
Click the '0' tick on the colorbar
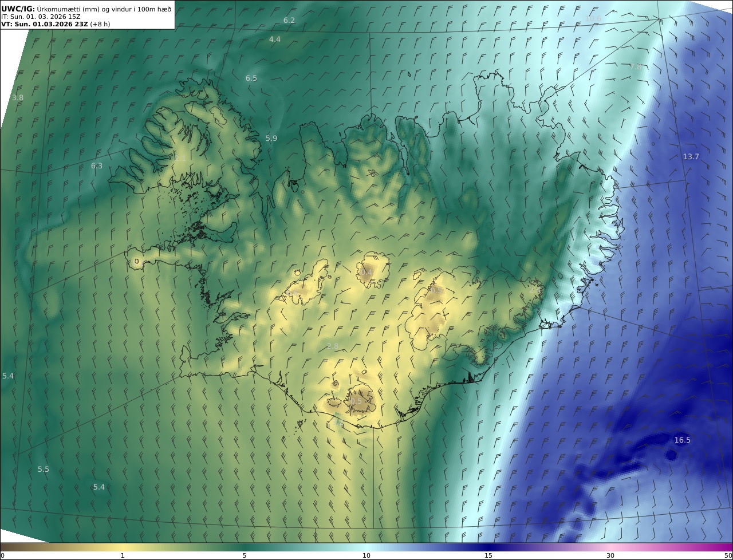pos(2,555)
